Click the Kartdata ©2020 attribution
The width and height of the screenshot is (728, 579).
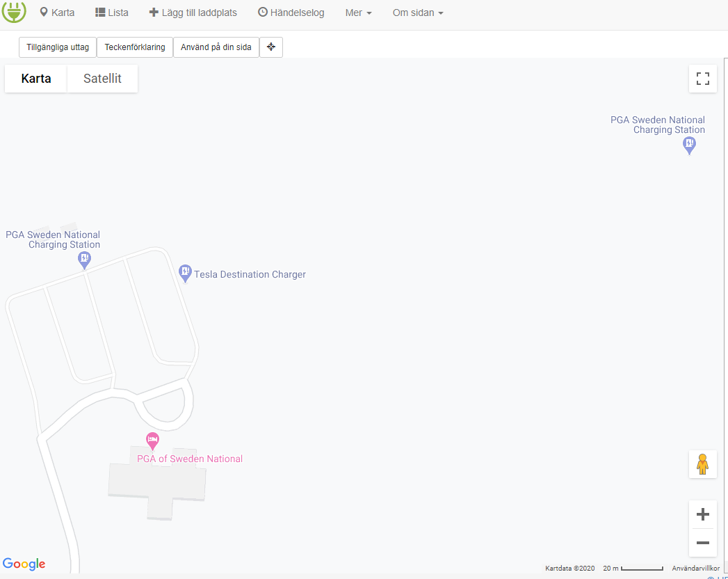[569, 569]
